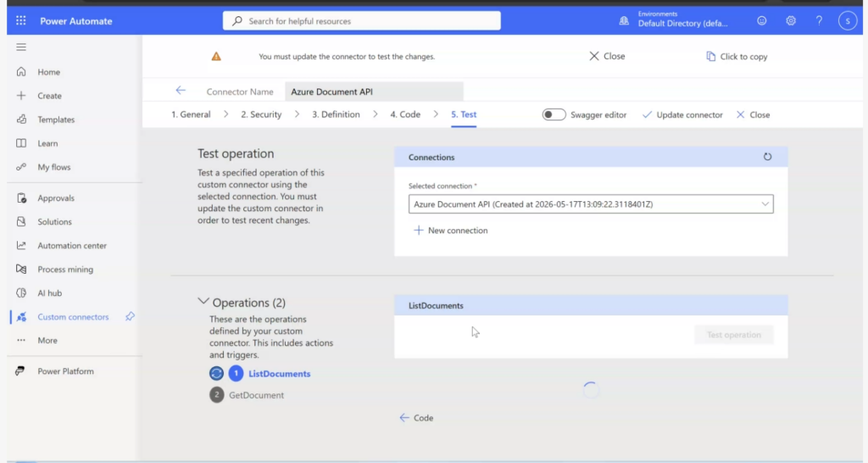Refresh the Connections list

coord(767,157)
